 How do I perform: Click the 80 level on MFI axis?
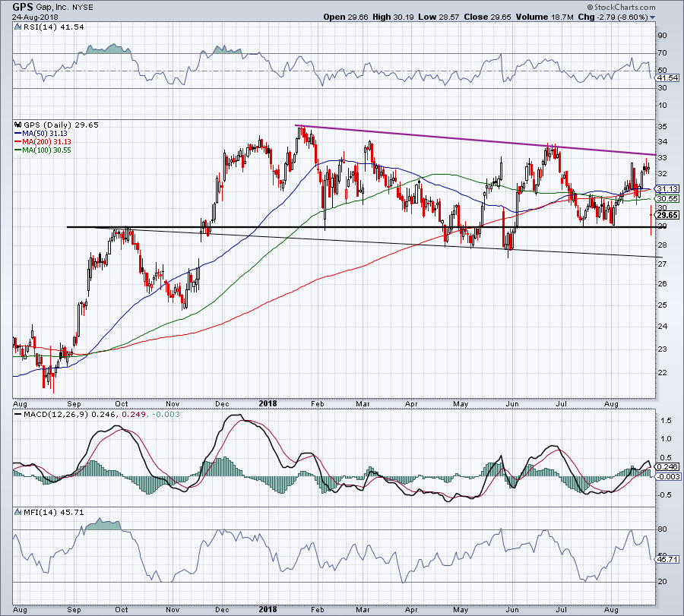[662, 529]
